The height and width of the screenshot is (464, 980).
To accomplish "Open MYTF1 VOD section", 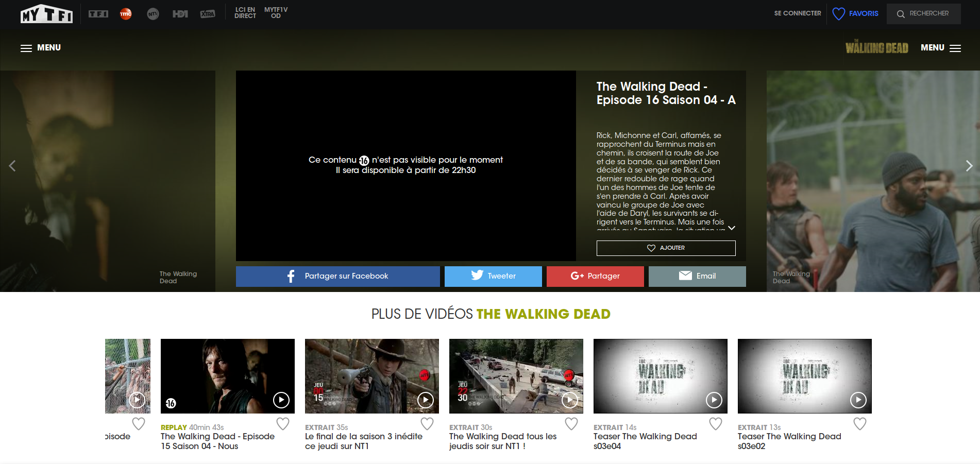I will [x=276, y=13].
